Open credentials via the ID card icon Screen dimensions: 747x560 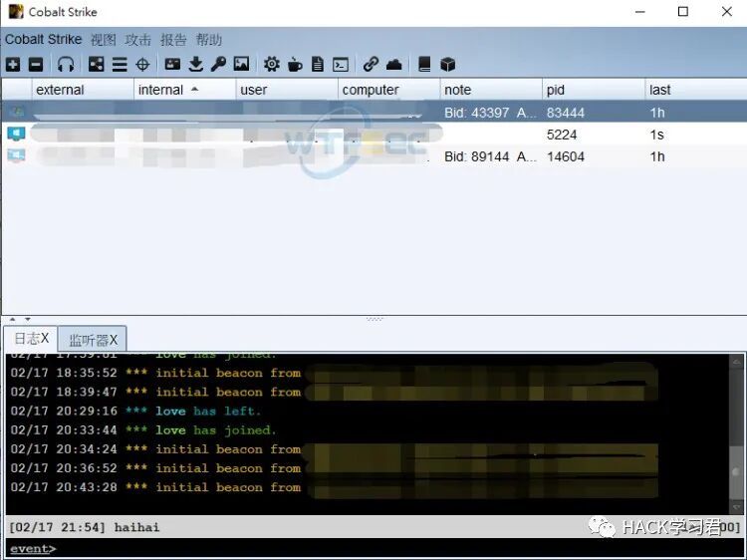pyautogui.click(x=172, y=64)
